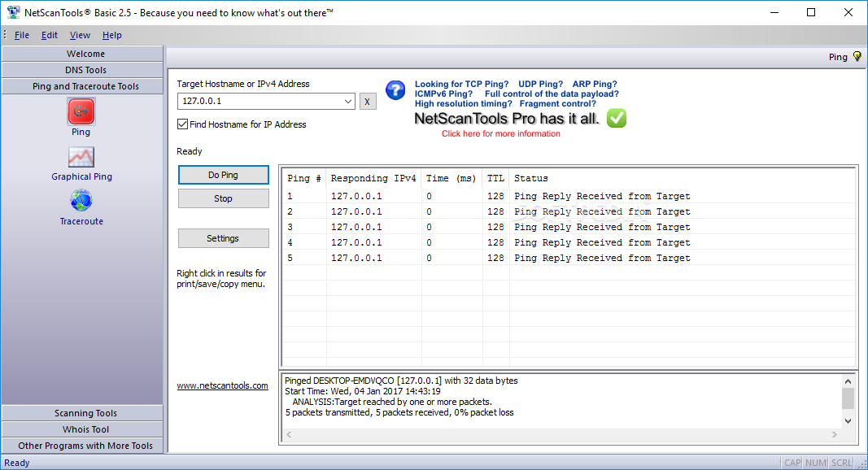Click the Start Time log line

(363, 391)
